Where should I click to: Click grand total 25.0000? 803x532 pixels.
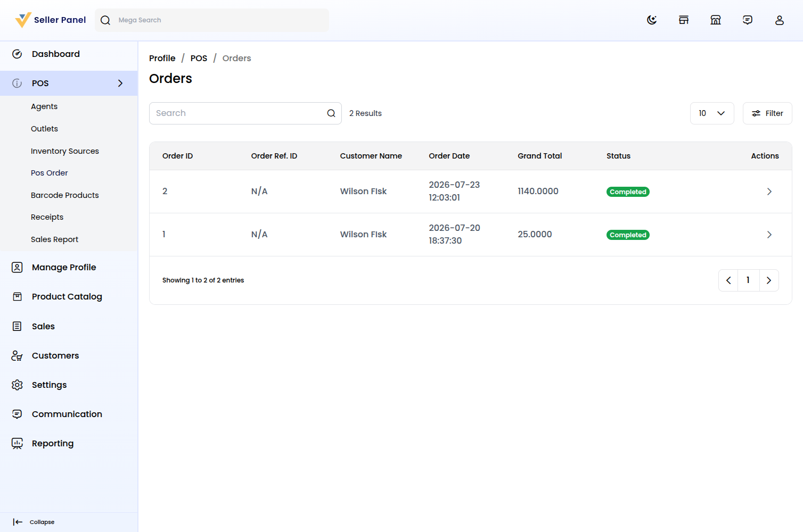(535, 234)
